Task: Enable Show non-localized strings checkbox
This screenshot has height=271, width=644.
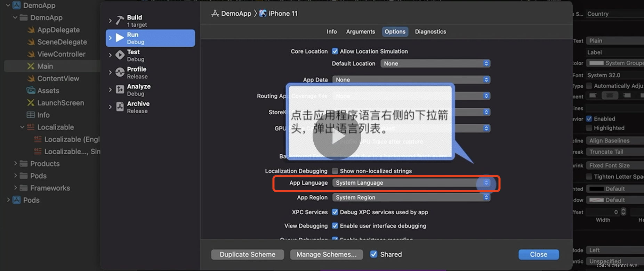Action: [x=335, y=171]
